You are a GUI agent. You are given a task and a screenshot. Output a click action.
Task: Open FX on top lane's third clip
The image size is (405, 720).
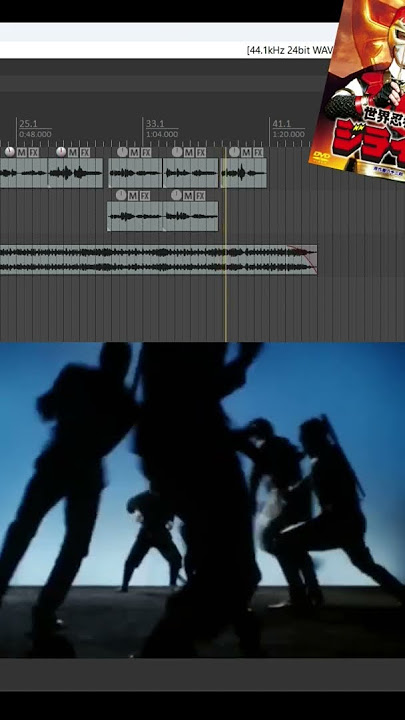click(x=146, y=152)
